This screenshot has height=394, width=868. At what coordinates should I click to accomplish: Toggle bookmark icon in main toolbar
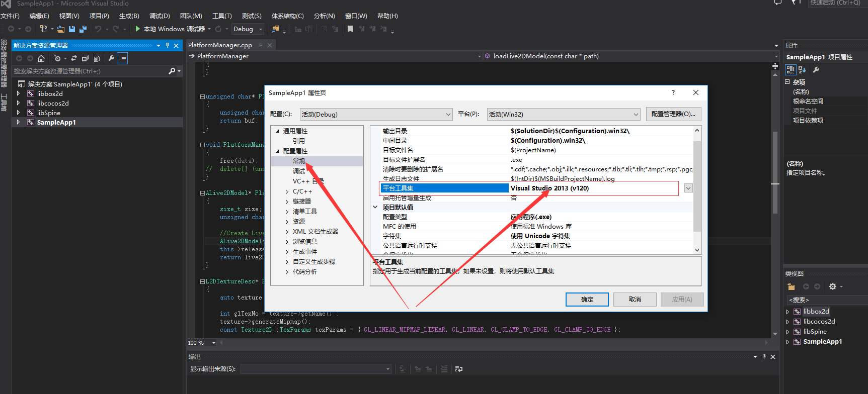(350, 29)
